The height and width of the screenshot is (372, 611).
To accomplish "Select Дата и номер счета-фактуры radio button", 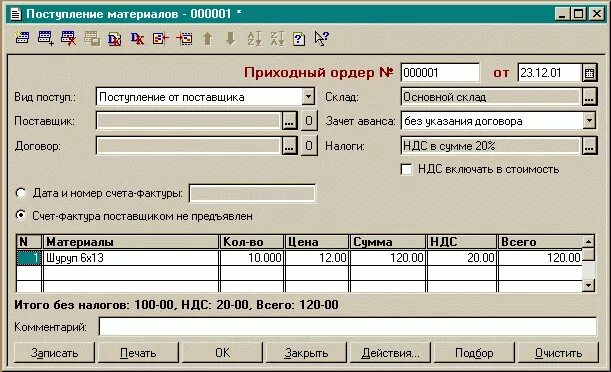I will click(21, 193).
